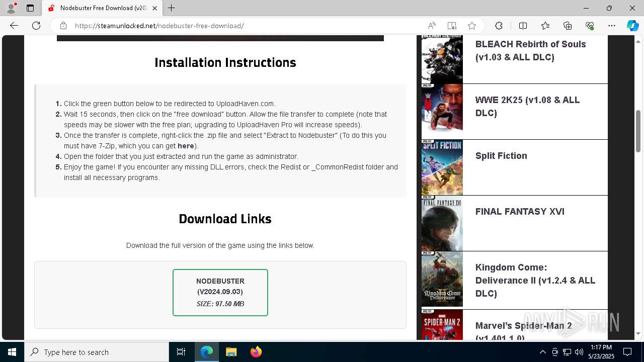644x362 pixels.
Task: Show hidden tray icons chevron
Action: tap(542, 352)
